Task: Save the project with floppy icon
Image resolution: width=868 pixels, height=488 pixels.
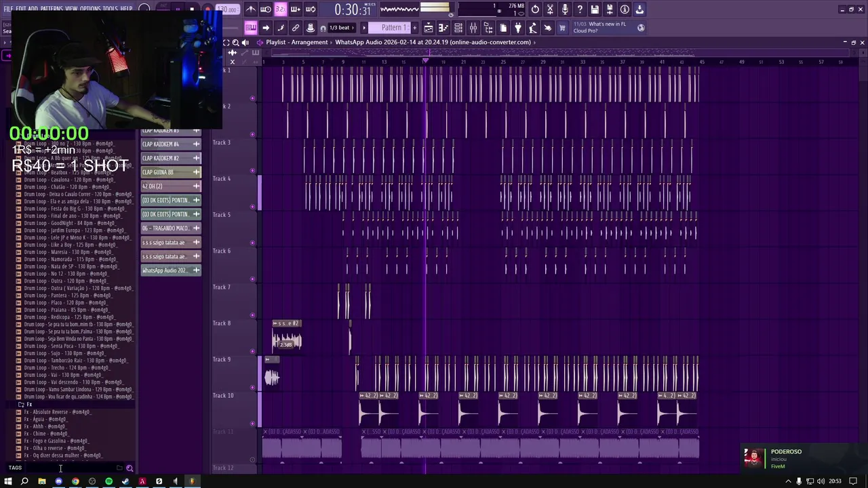Action: (595, 9)
